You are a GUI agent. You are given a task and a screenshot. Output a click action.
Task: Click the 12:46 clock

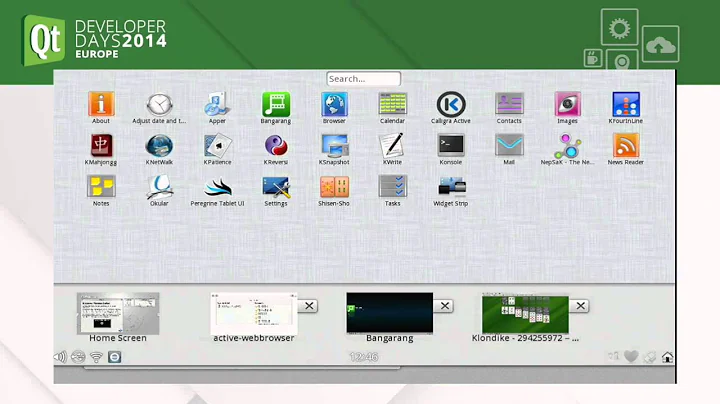pyautogui.click(x=364, y=357)
